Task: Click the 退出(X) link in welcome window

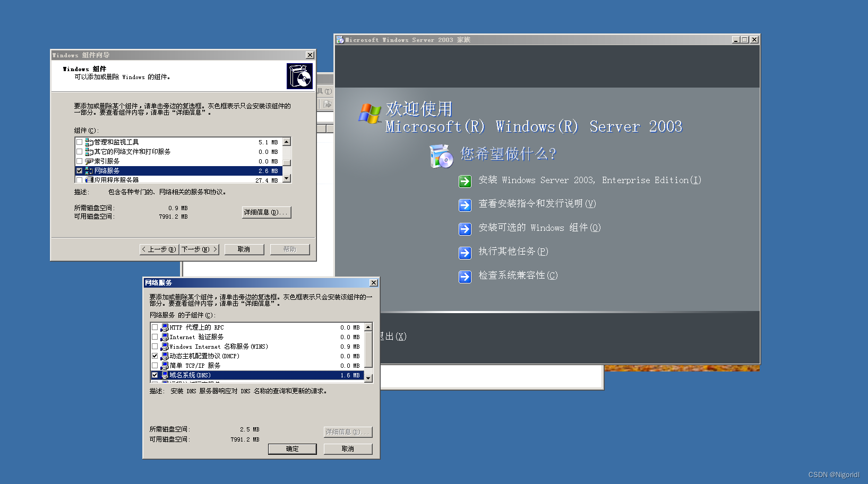Action: (393, 336)
